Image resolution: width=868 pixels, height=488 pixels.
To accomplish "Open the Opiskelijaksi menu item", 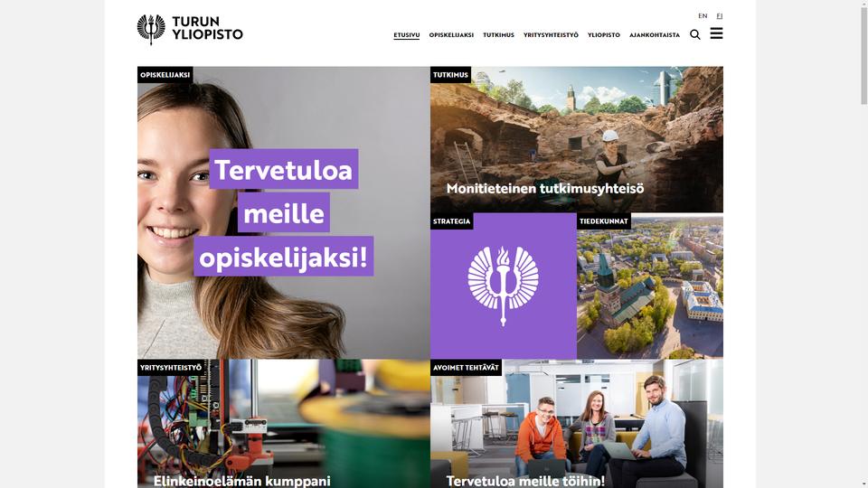I will [x=451, y=35].
